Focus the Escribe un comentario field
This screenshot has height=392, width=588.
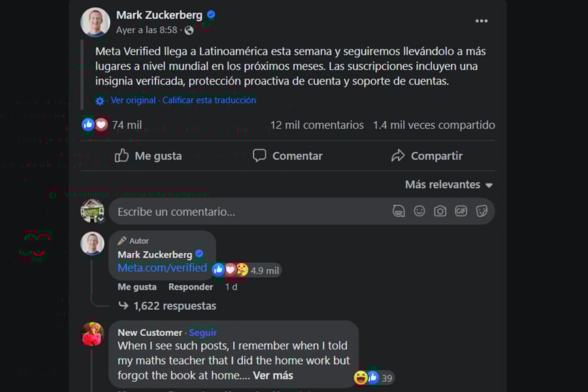(248, 212)
